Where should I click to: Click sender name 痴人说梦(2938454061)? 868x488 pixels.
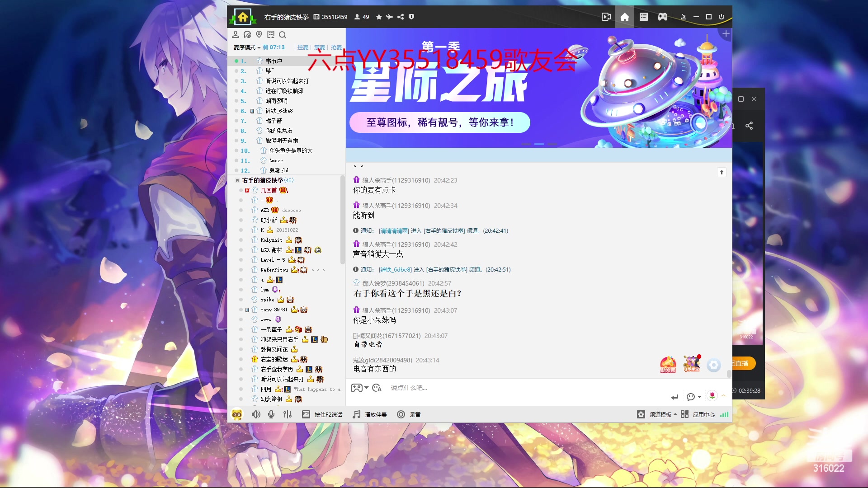[x=393, y=283]
